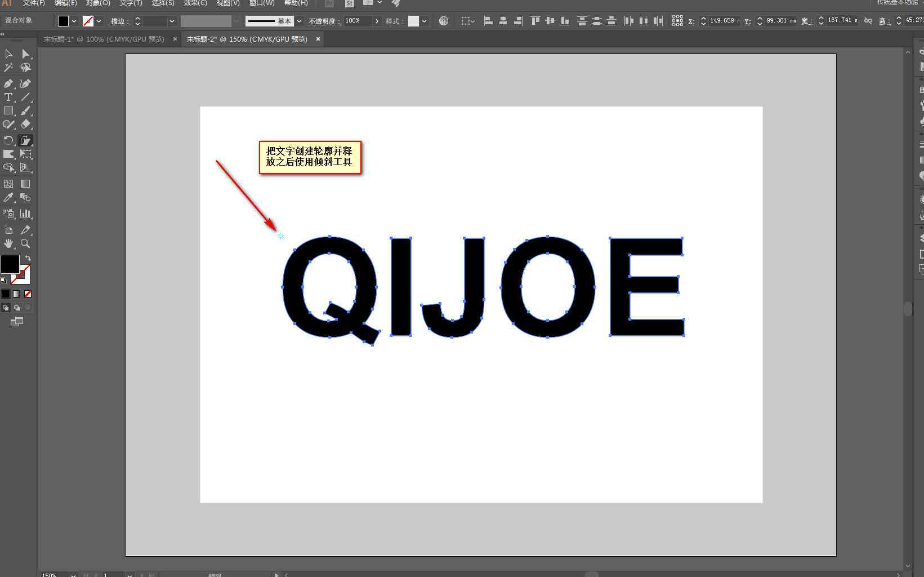Select the Gradient tool
This screenshot has width=924, height=577.
click(25, 184)
